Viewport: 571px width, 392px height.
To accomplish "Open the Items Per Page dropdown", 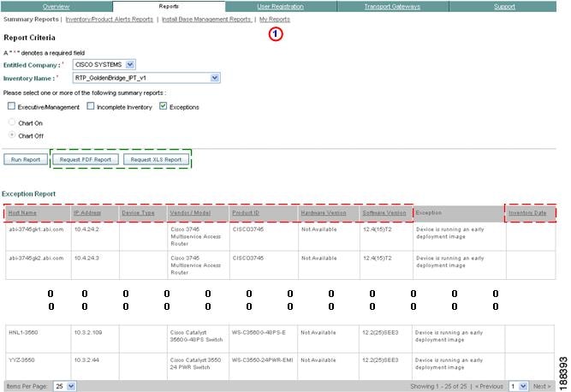I will pos(65,386).
